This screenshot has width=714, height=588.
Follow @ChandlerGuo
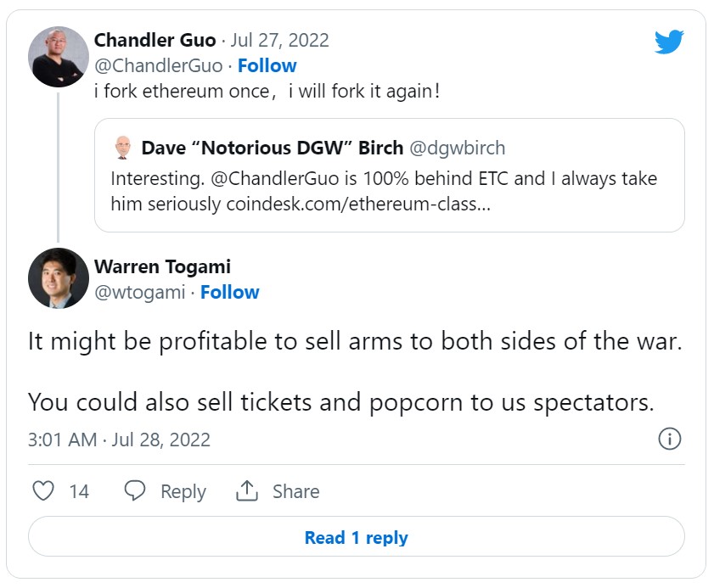pyautogui.click(x=267, y=65)
